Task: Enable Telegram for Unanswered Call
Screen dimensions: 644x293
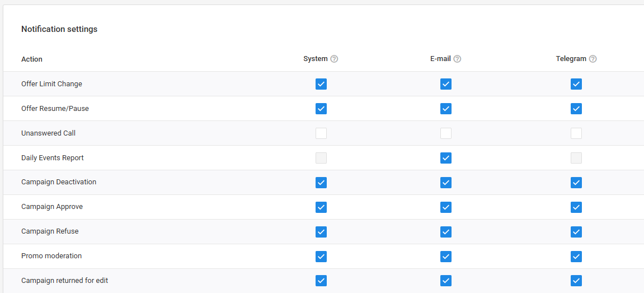Action: coord(576,133)
